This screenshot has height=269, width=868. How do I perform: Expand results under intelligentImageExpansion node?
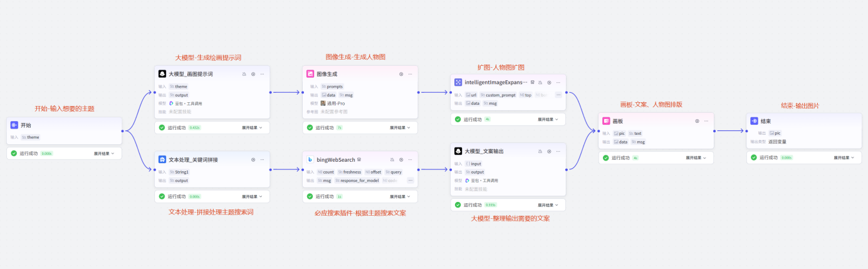pyautogui.click(x=548, y=119)
